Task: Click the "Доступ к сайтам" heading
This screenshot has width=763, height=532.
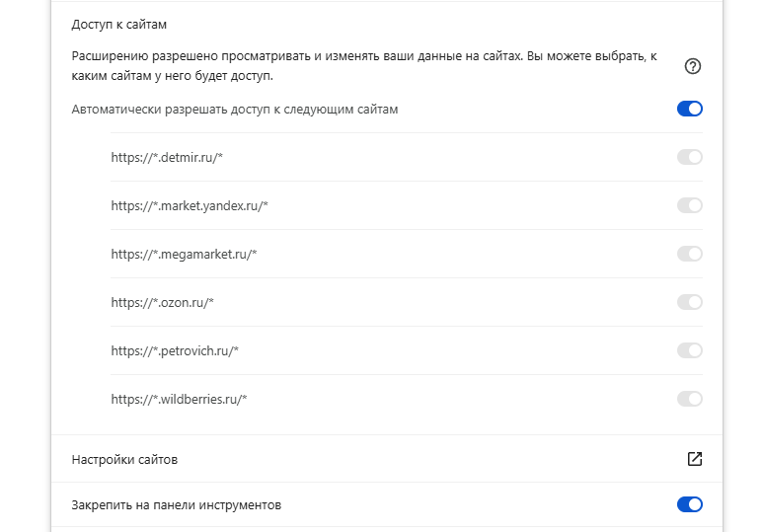Action: 119,23
